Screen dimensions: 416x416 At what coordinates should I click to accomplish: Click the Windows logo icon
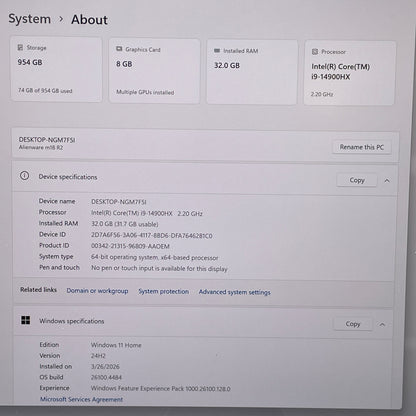click(26, 320)
